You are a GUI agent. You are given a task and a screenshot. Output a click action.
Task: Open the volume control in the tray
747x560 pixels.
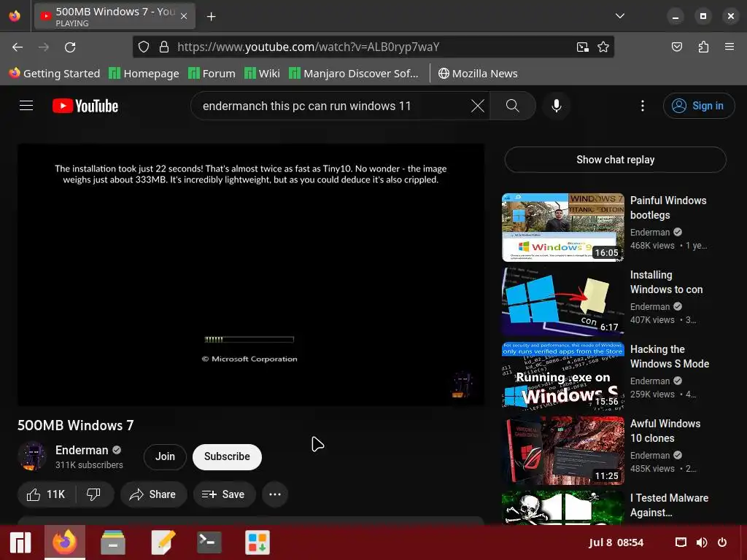pyautogui.click(x=702, y=542)
